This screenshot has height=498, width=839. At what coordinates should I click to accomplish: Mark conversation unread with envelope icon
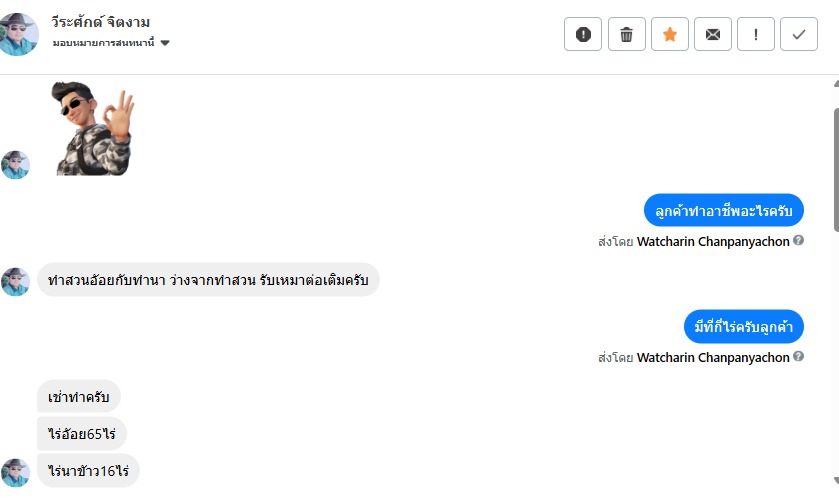click(x=713, y=34)
